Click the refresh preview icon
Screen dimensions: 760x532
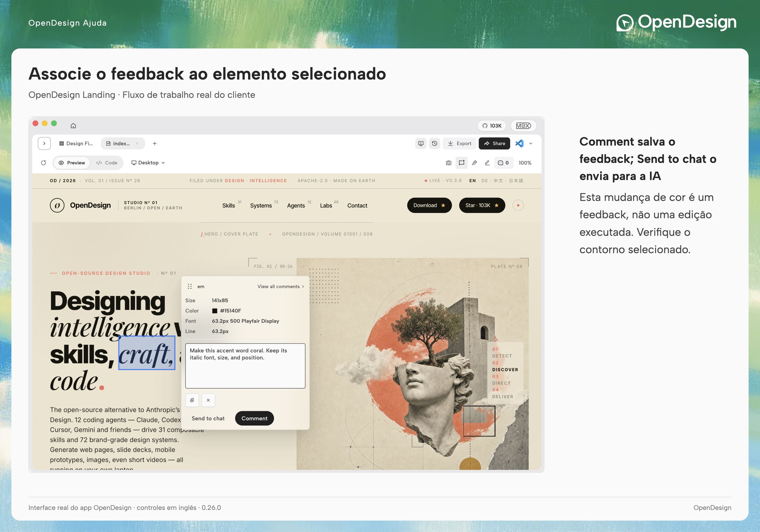click(x=43, y=162)
